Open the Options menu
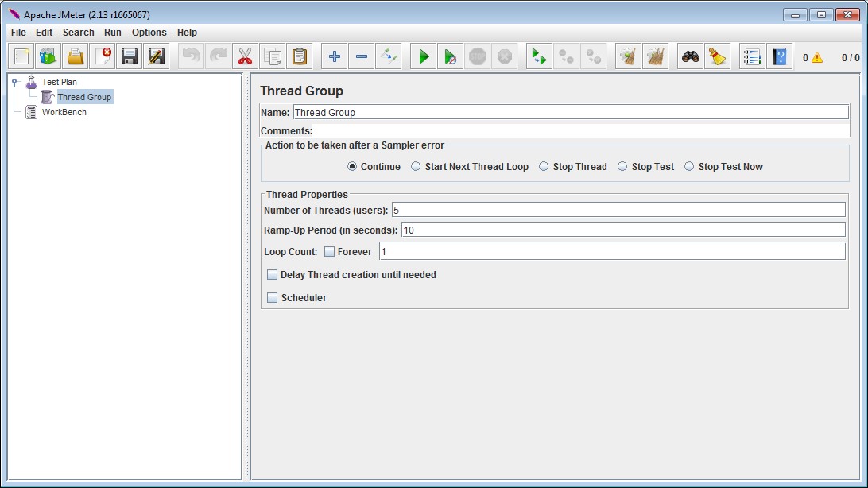The height and width of the screenshot is (488, 868). (x=149, y=33)
